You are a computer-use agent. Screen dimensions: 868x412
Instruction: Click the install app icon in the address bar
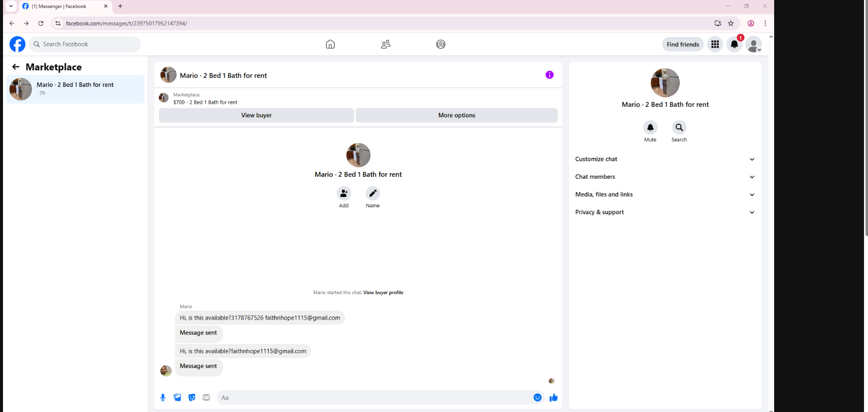pyautogui.click(x=718, y=23)
